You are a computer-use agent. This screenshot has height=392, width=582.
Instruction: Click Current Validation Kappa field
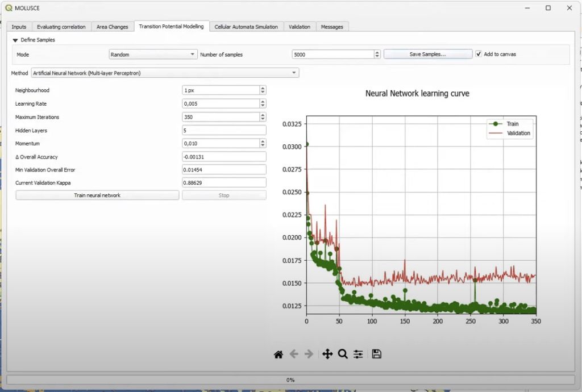(224, 182)
